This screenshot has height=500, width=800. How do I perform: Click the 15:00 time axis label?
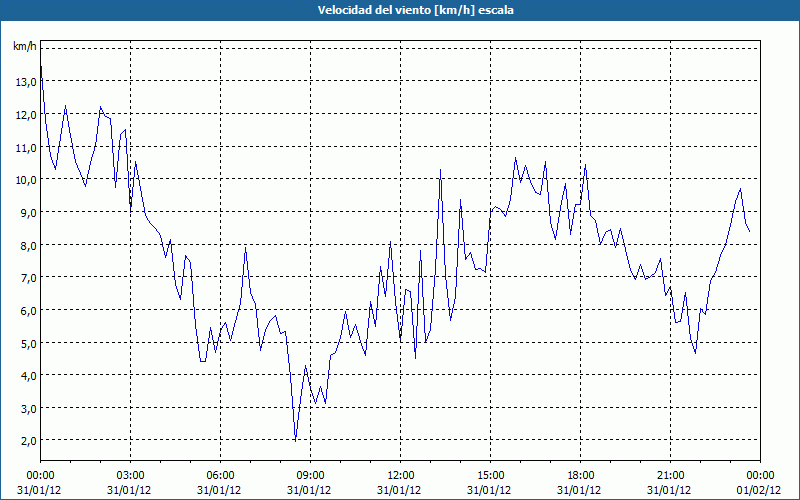490,475
